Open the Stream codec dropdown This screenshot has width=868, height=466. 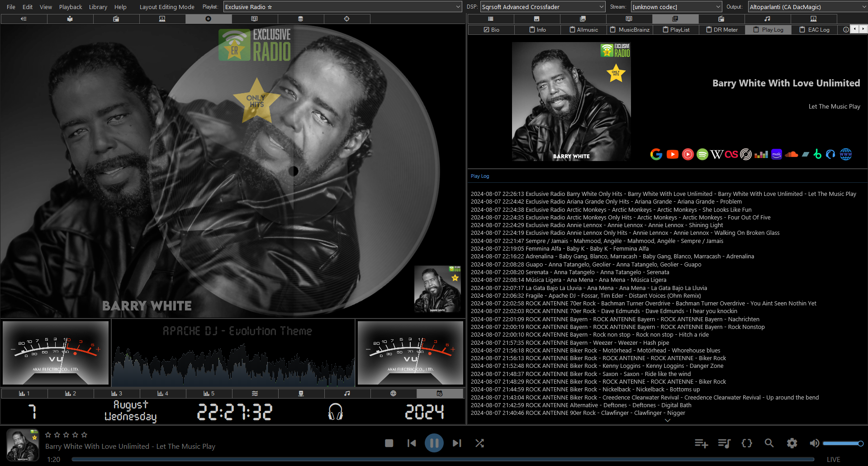[676, 7]
